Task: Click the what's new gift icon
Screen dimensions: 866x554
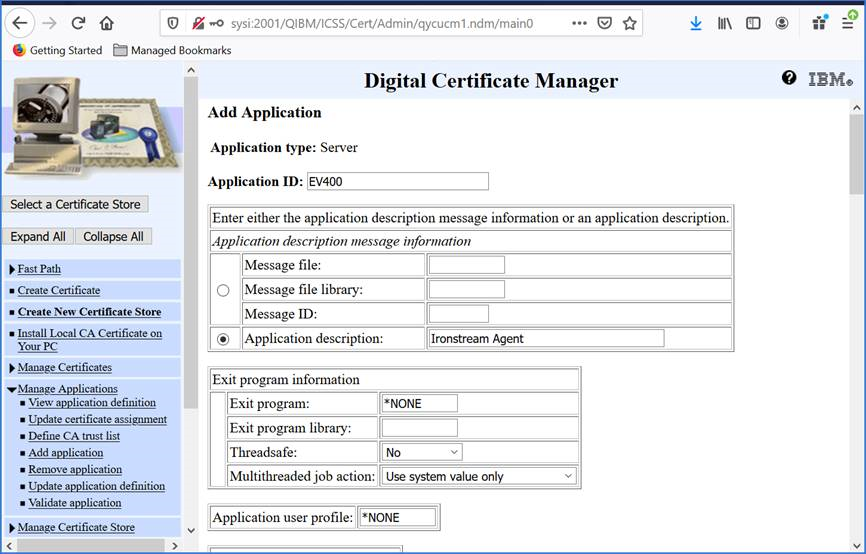Action: pyautogui.click(x=820, y=23)
